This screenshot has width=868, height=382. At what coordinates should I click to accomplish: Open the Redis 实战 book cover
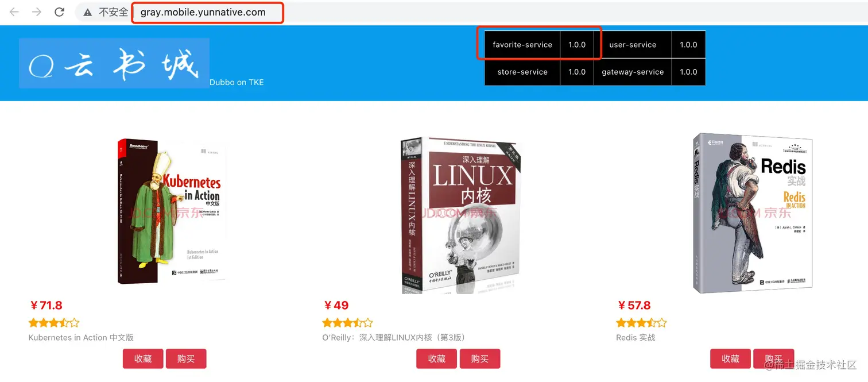(753, 213)
